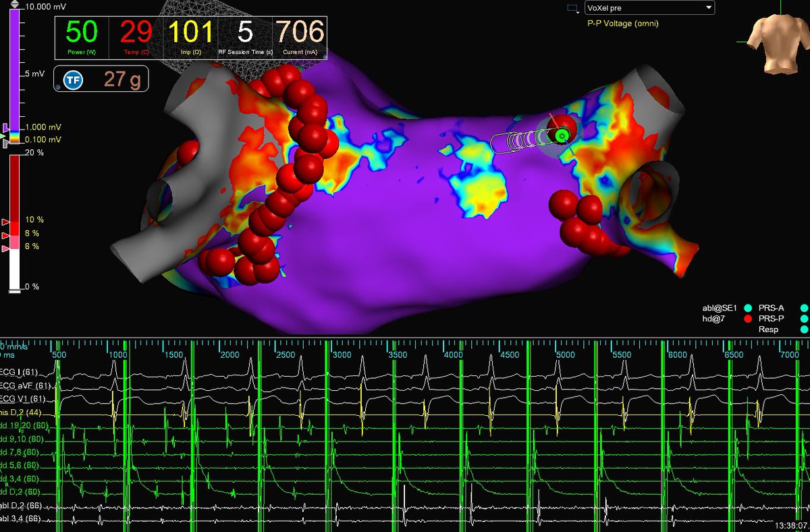The width and height of the screenshot is (810, 532).
Task: Click the RF Session Time readout showing 5
Action: (x=245, y=36)
